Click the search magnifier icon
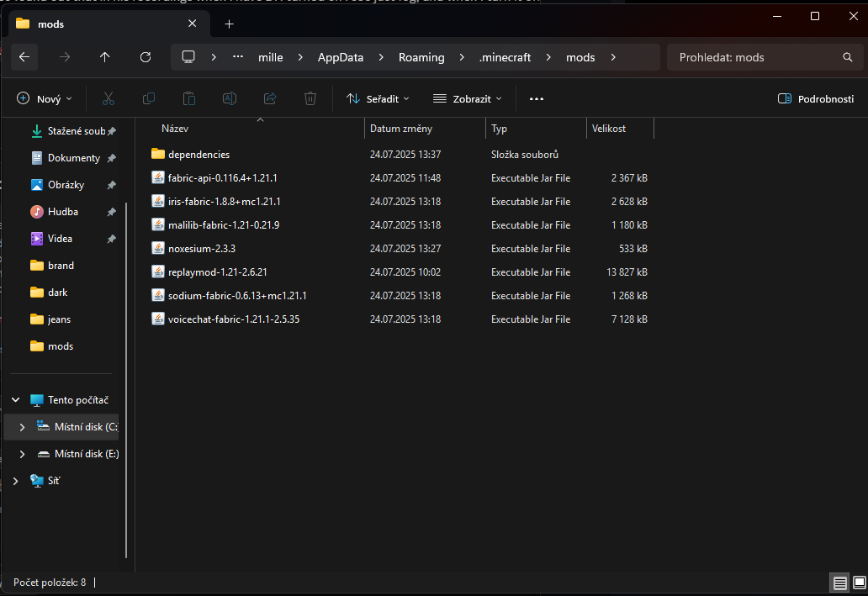 coord(848,57)
